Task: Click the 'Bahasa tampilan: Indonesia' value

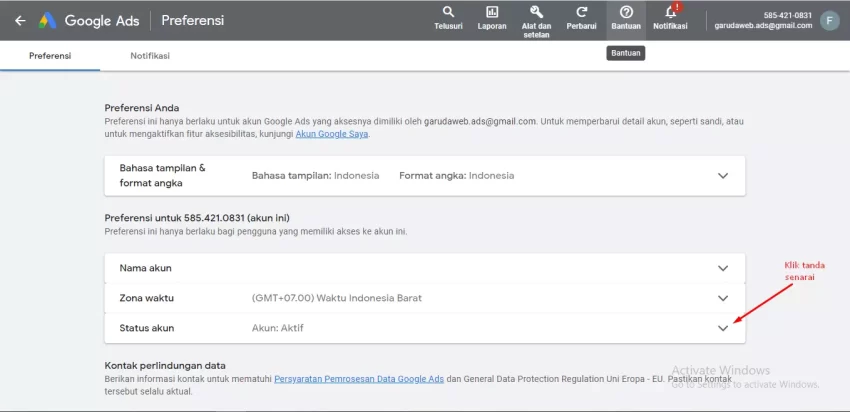Action: tap(315, 176)
